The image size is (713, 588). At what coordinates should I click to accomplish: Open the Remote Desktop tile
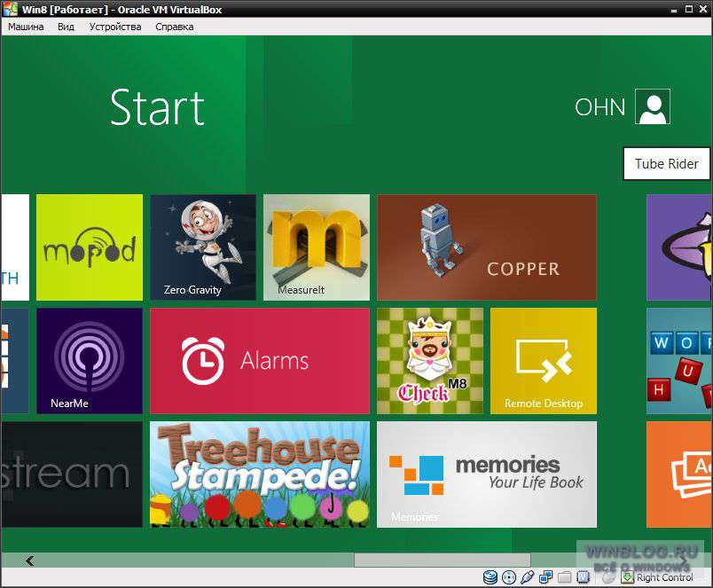(544, 361)
